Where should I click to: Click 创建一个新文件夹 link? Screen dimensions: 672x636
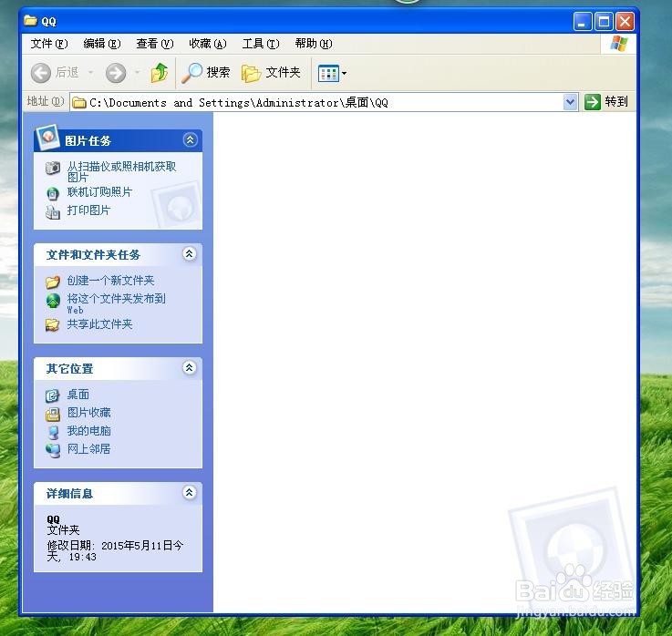[110, 281]
